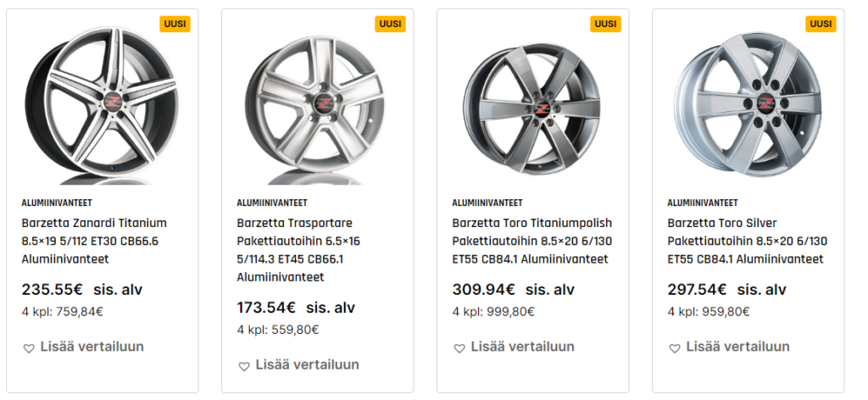Click Alumiinivanteet category above Zanardi Titanium

point(57,203)
